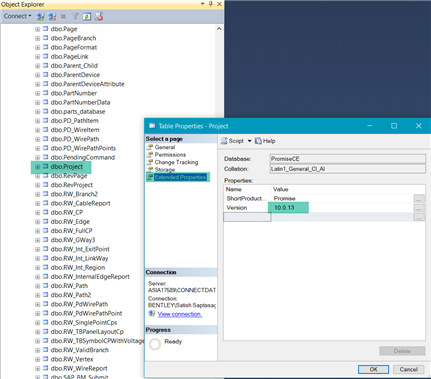Select the 10.0.13 version value cell

click(342, 208)
